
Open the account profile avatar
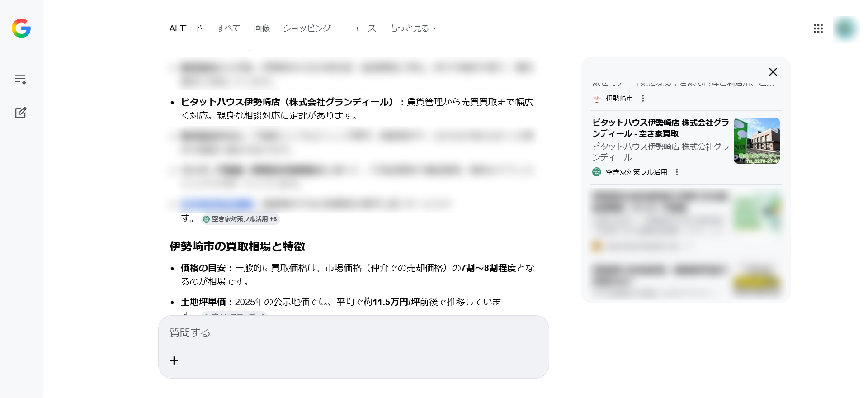tap(845, 28)
